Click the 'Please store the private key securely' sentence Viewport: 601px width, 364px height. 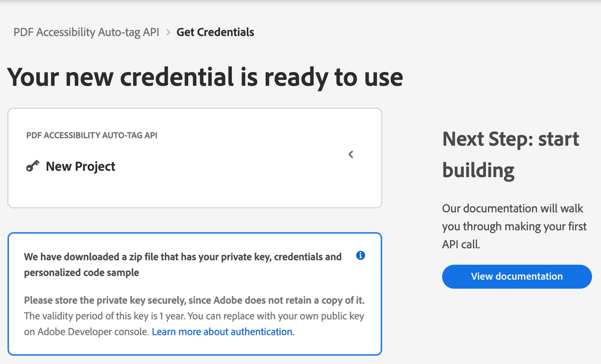(x=194, y=300)
